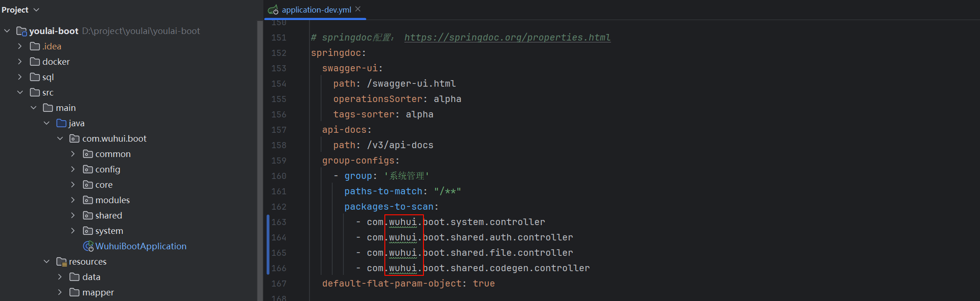Viewport: 980px width, 301px height.
Task: Click the resources folder icon
Action: click(x=61, y=262)
